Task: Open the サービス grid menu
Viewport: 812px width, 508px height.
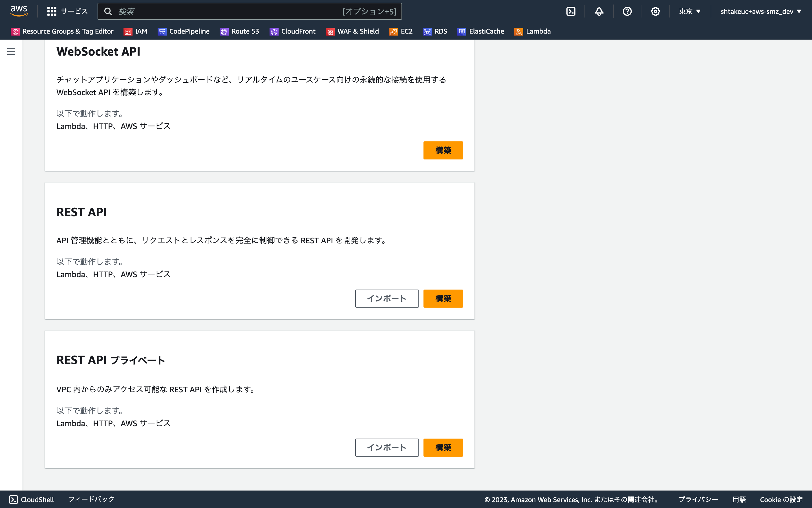Action: tap(52, 11)
